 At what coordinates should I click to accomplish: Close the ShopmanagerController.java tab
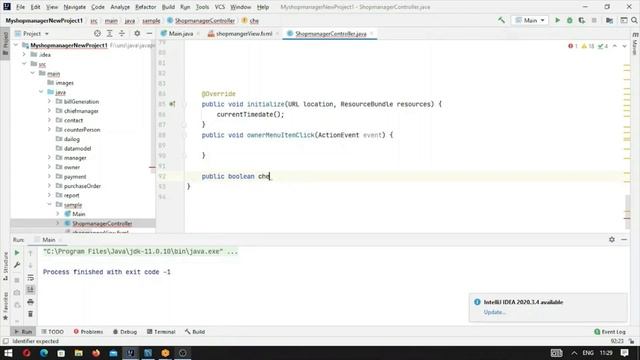[372, 33]
